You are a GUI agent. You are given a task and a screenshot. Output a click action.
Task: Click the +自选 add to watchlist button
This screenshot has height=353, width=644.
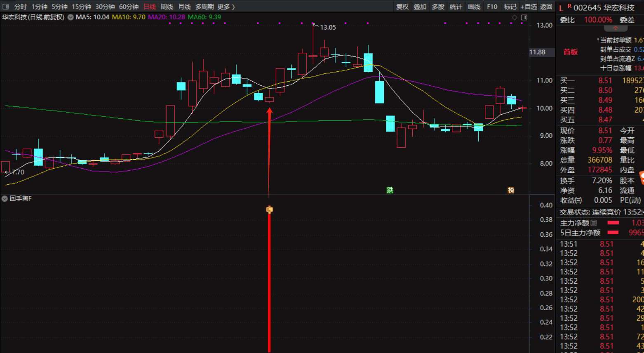click(x=529, y=7)
